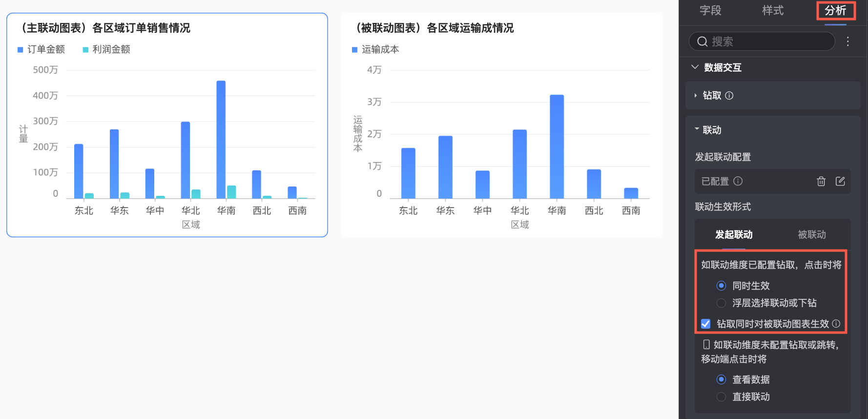Click the search magnifier icon
The height and width of the screenshot is (419, 868).
click(x=702, y=42)
